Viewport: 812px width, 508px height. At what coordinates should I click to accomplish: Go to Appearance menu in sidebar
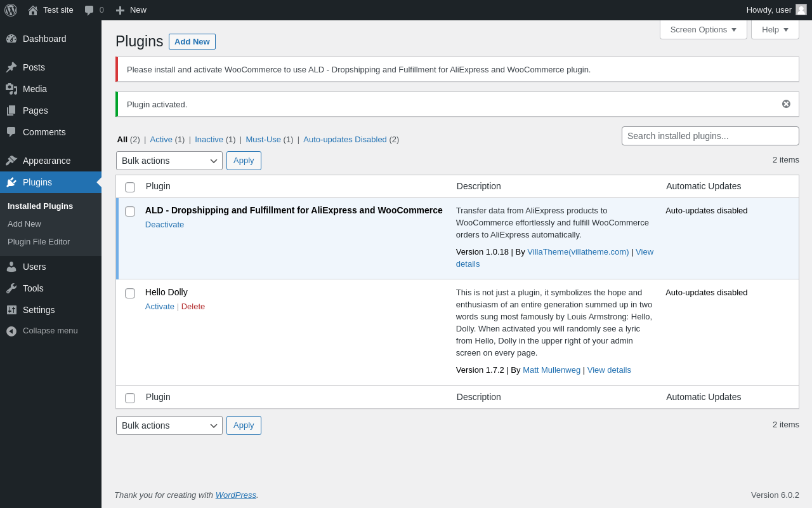(46, 161)
